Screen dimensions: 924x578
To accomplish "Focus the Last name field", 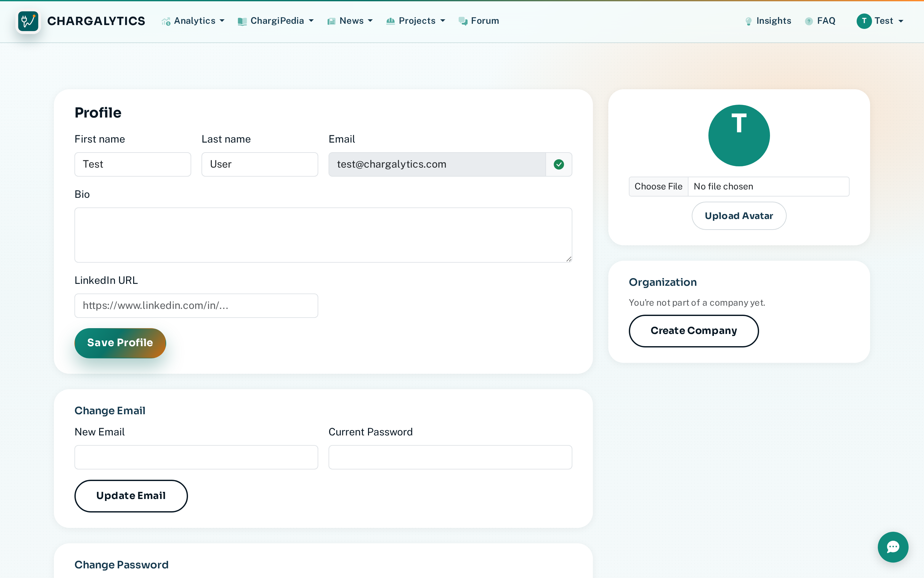I will 260,164.
